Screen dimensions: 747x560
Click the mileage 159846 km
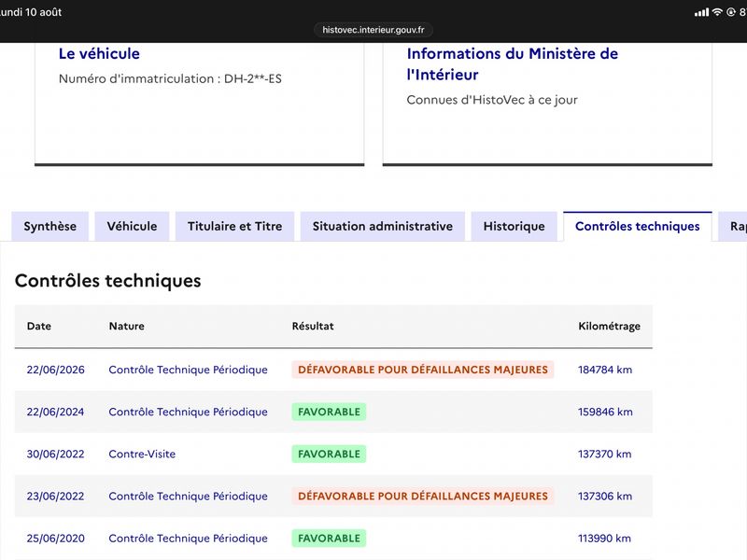click(605, 412)
